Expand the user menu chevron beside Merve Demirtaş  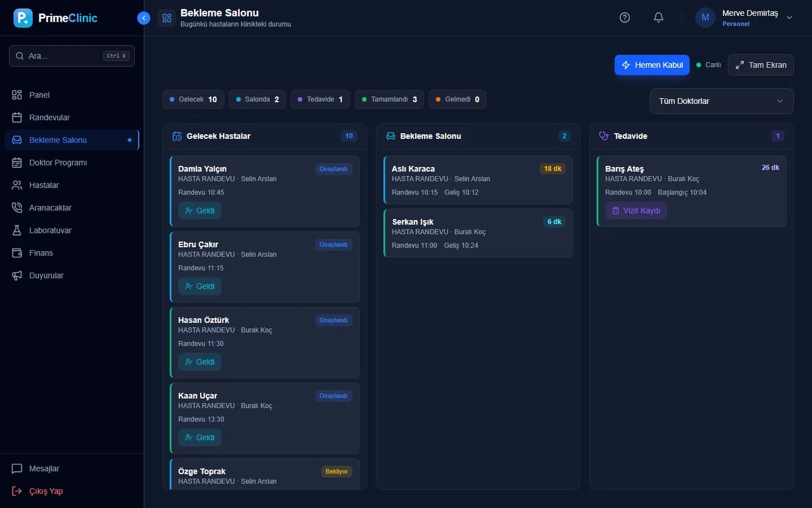789,17
